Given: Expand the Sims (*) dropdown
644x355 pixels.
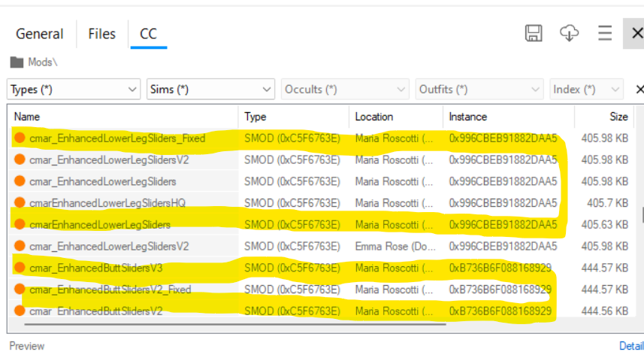Looking at the screenshot, I should coord(210,90).
